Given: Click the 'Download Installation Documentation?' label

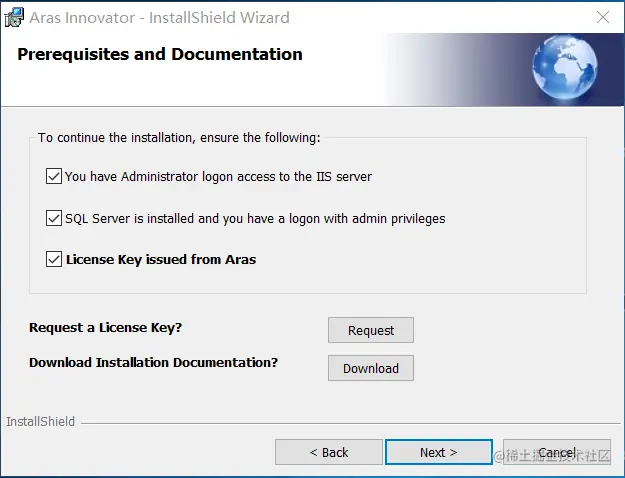Looking at the screenshot, I should pyautogui.click(x=153, y=362).
